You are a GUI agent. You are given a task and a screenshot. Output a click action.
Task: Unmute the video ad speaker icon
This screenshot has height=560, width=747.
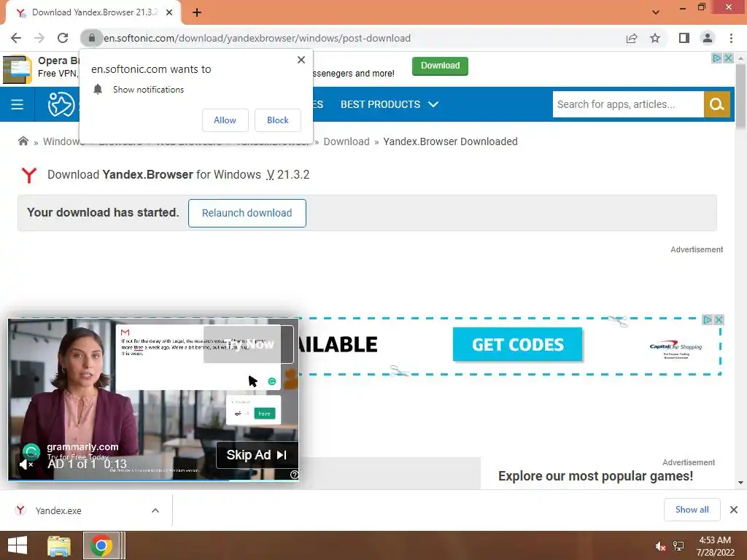tap(26, 464)
